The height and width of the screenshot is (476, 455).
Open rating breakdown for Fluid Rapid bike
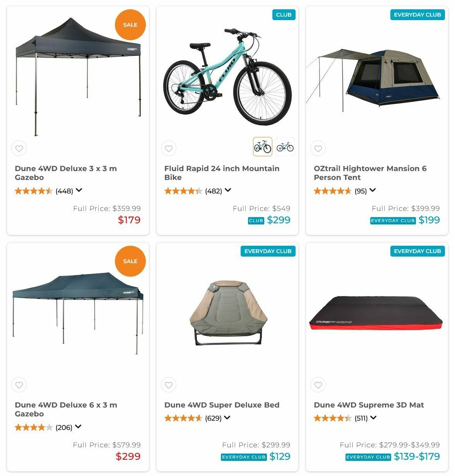(x=228, y=190)
